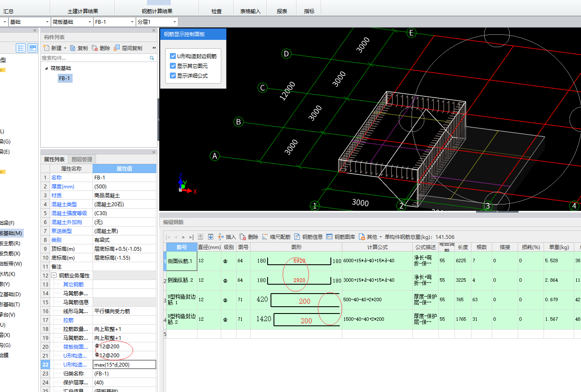Image resolution: width=581 pixels, height=392 pixels.
Task: Open the 检查 ribbon group
Action: 217,11
